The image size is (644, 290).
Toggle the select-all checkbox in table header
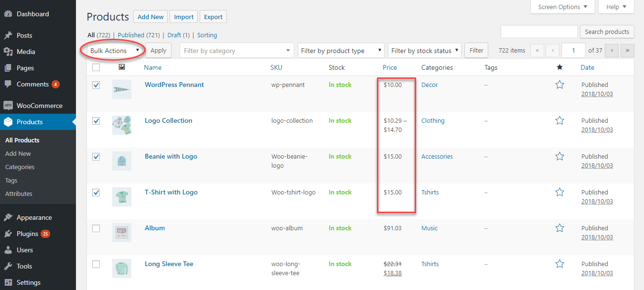click(x=96, y=67)
